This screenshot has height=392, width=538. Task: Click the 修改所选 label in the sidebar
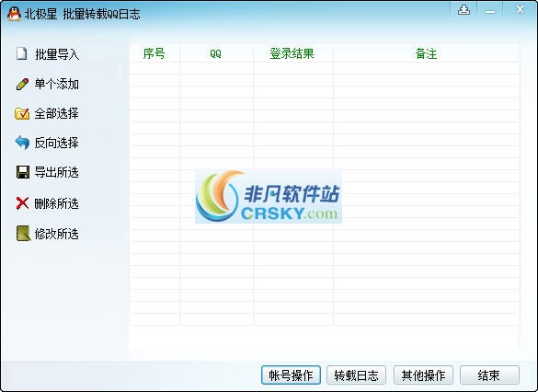[57, 234]
